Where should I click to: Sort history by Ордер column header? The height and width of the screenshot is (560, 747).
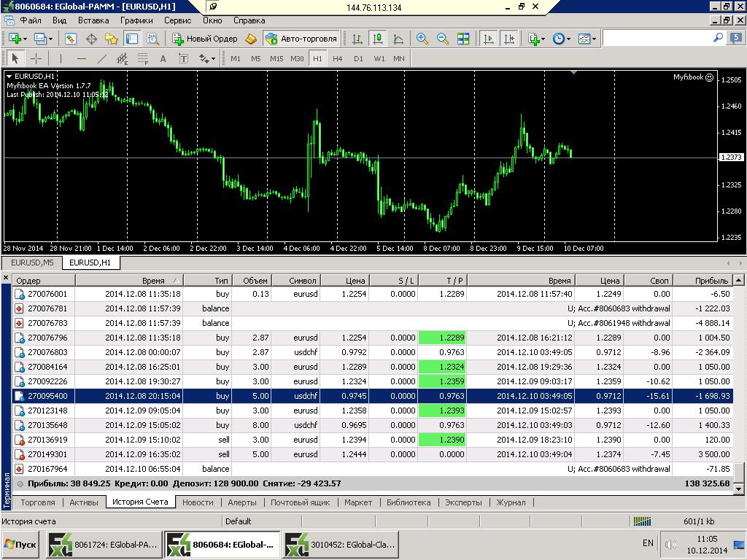44,281
